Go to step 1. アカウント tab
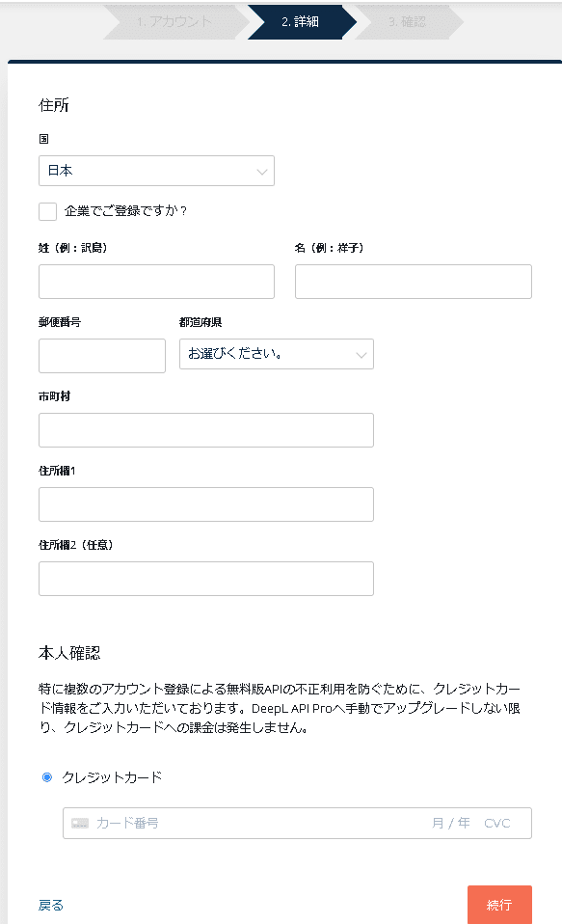This screenshot has height=924, width=562. [x=176, y=22]
